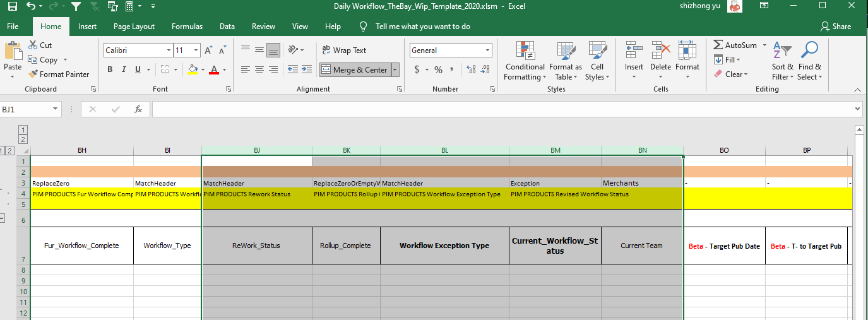Screen dimensions: 868x320
Task: Increase decimal places
Action: pos(470,70)
